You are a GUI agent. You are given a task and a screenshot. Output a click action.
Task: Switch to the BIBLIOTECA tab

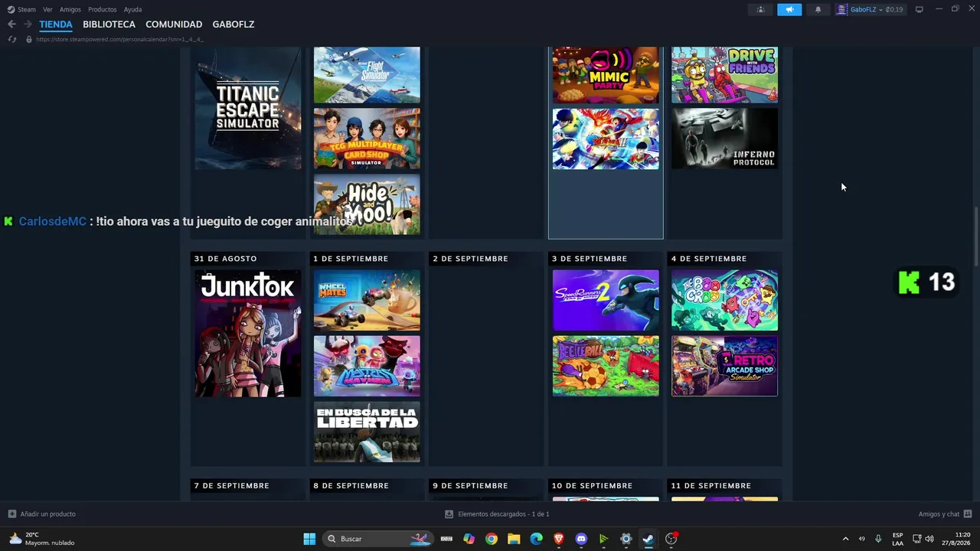109,24
